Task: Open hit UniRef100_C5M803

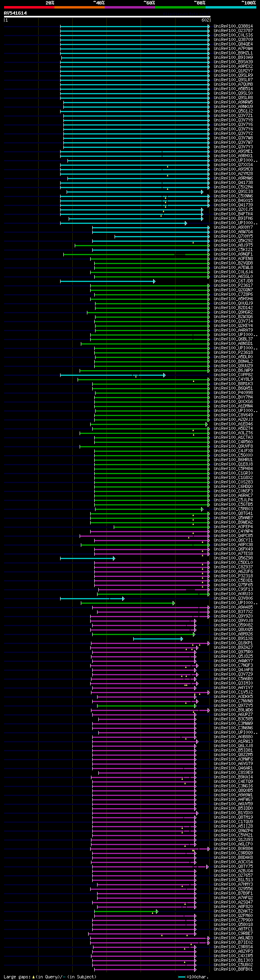Action: 233,509
